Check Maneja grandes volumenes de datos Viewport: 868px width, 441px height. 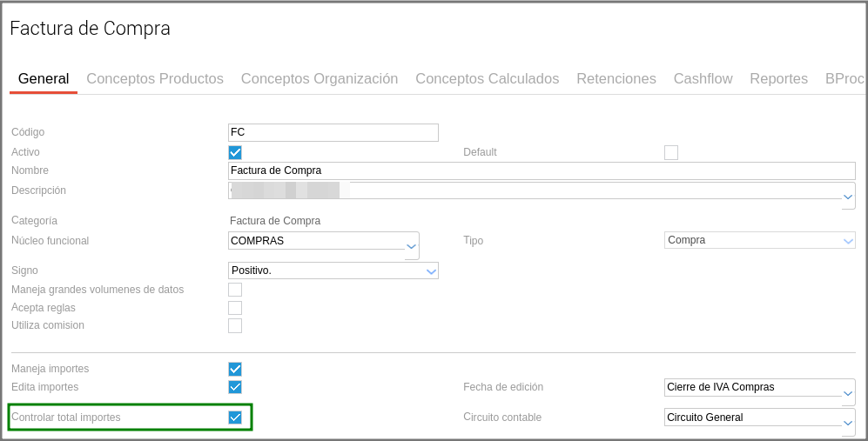[x=235, y=290]
